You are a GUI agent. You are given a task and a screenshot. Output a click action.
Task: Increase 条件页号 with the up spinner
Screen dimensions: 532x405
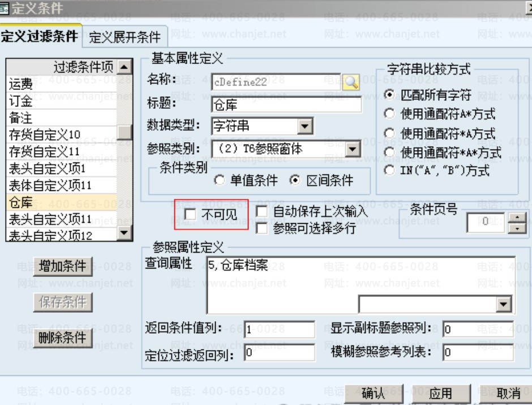coord(517,218)
